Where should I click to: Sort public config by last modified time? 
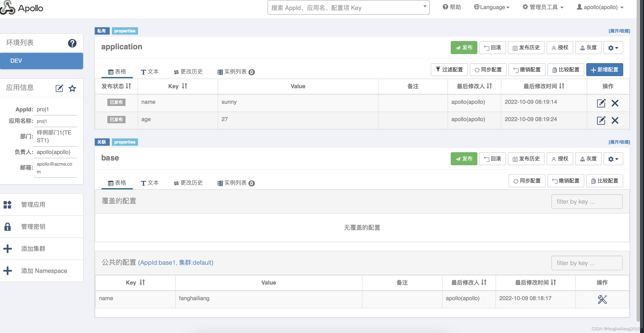click(553, 282)
